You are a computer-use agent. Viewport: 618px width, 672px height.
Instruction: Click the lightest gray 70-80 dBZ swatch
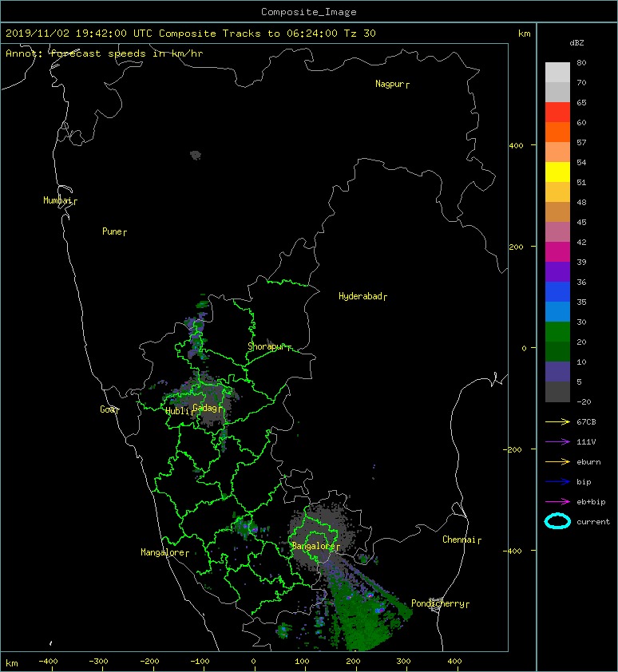click(x=557, y=72)
